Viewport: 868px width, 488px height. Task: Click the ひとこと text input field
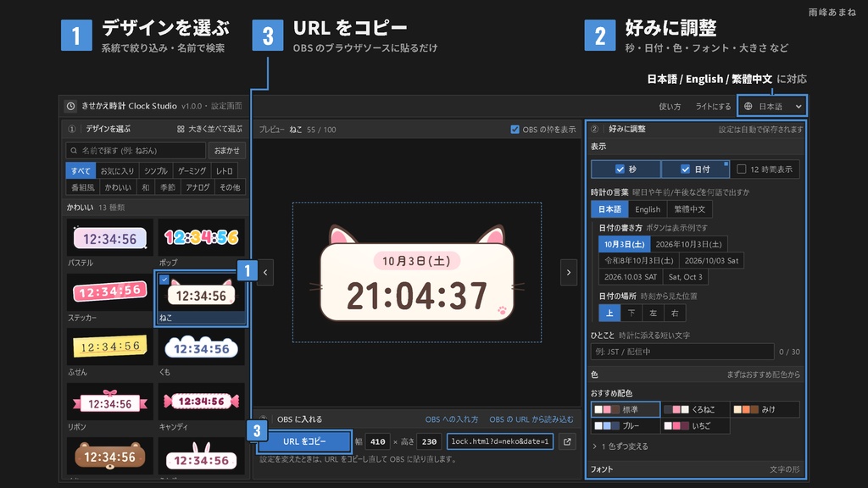(682, 352)
